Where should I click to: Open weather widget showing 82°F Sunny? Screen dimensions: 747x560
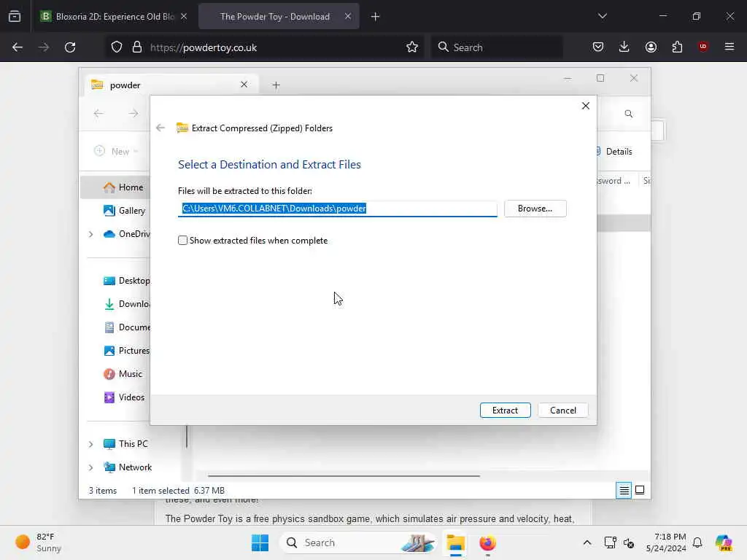38,542
